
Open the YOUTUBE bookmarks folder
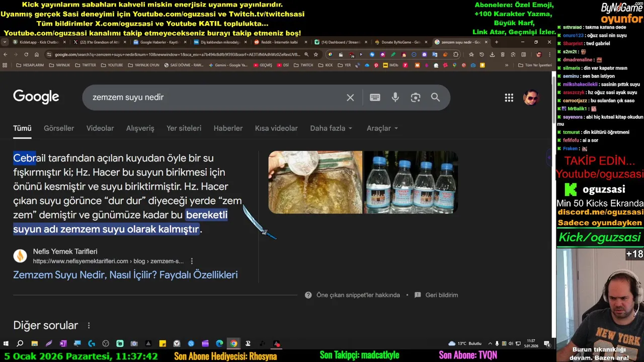point(112,65)
